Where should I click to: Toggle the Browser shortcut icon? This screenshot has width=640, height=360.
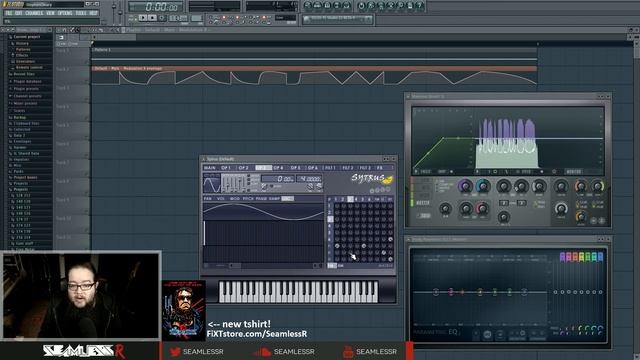point(337,6)
